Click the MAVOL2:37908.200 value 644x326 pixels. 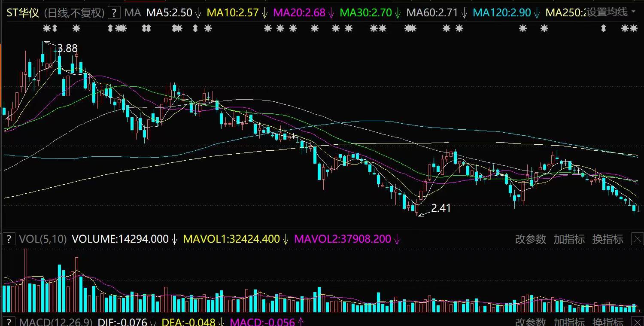pos(343,239)
